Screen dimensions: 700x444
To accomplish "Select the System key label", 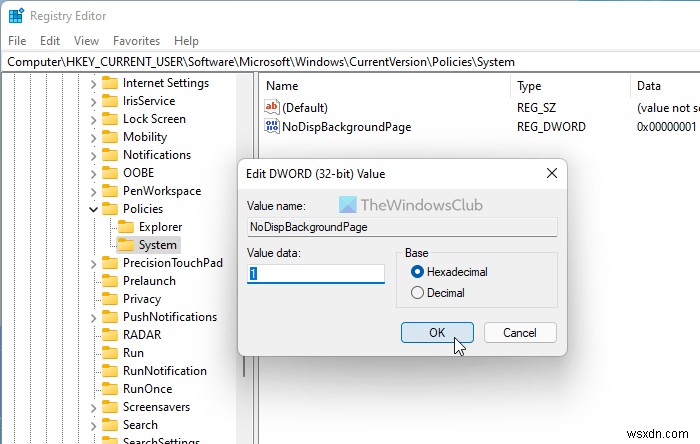I will point(158,245).
